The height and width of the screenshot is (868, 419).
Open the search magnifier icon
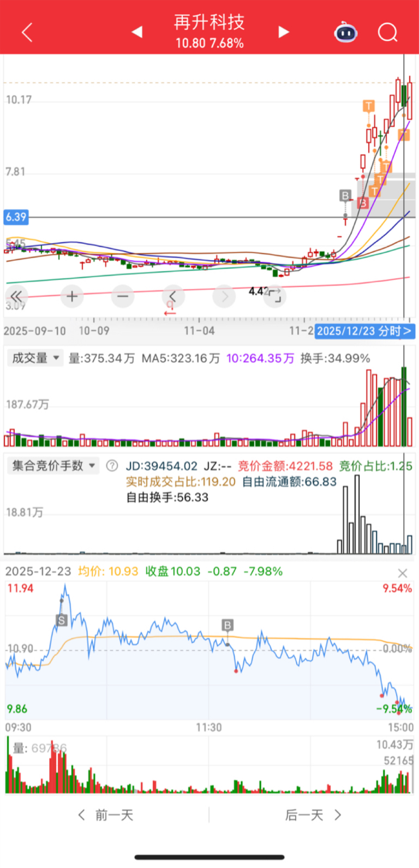coord(388,33)
